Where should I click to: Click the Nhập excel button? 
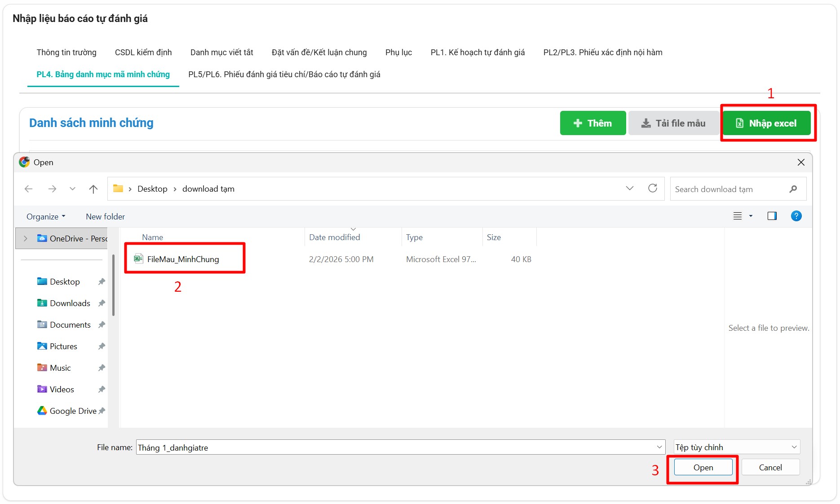(x=766, y=123)
